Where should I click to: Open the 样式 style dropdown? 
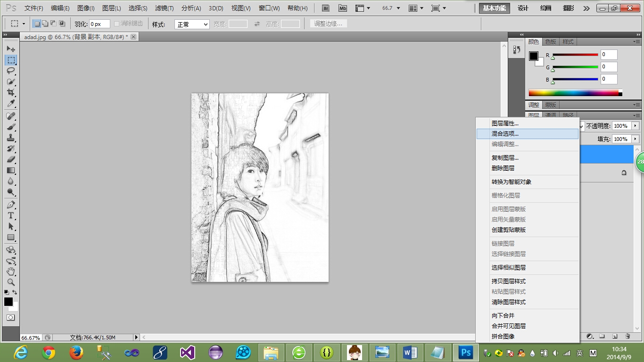(192, 25)
